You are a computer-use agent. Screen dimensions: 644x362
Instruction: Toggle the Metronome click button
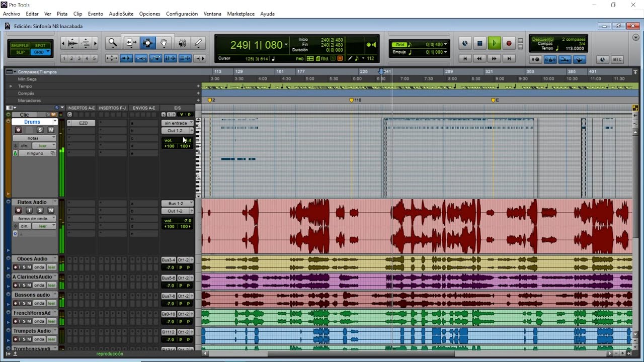[550, 59]
